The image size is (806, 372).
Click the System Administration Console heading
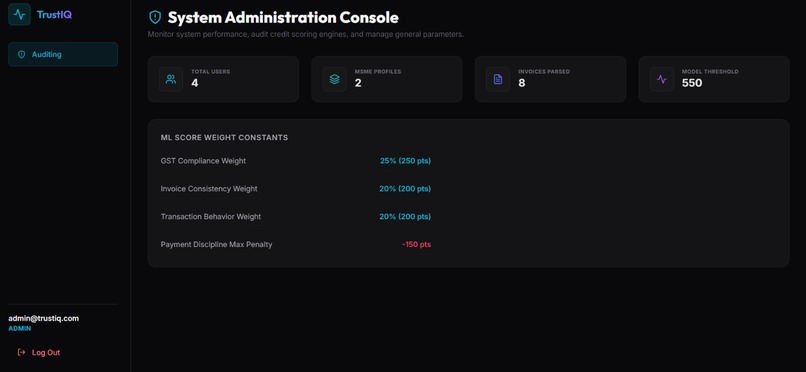[283, 17]
